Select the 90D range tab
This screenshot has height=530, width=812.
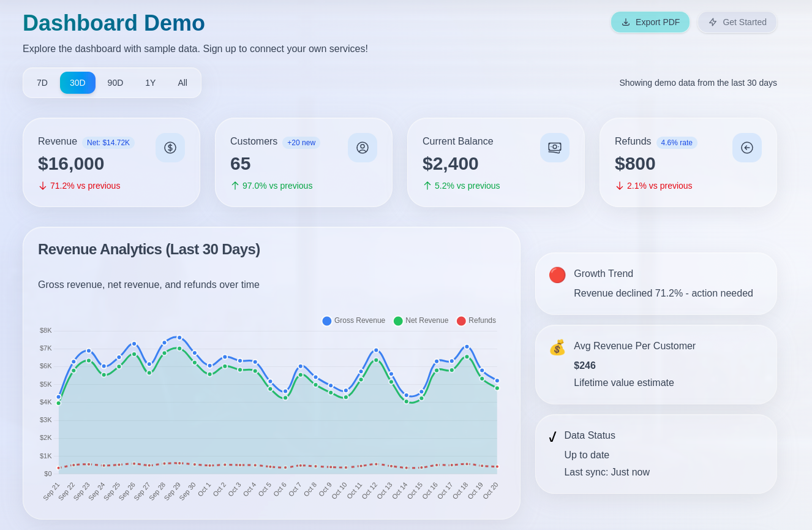pos(115,82)
